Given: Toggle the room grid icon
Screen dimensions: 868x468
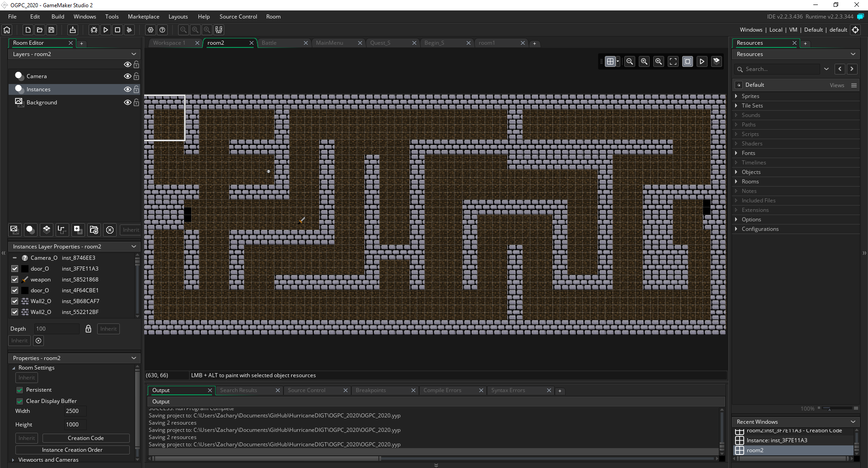Looking at the screenshot, I should click(610, 61).
